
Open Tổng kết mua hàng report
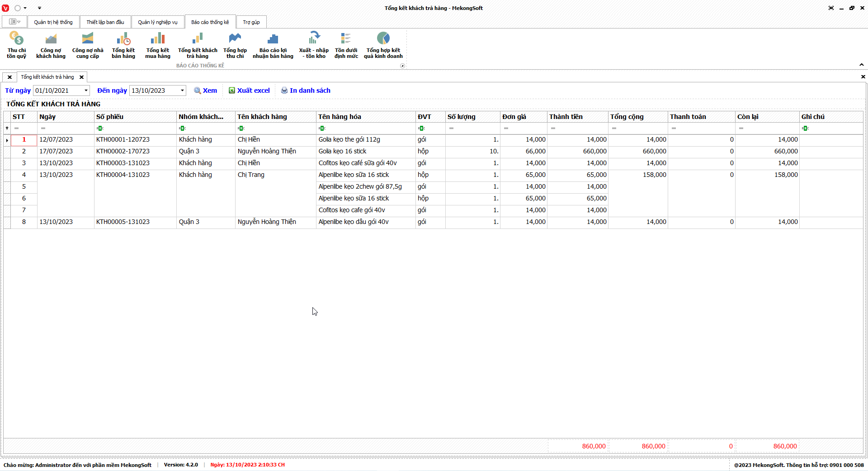pyautogui.click(x=158, y=45)
